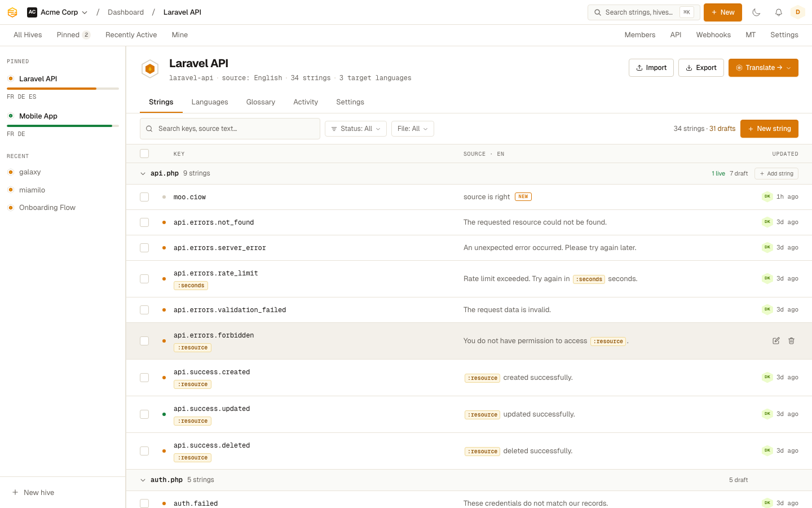Image resolution: width=812 pixels, height=508 pixels.
Task: Collapse the api.php file group
Action: pyautogui.click(x=143, y=174)
